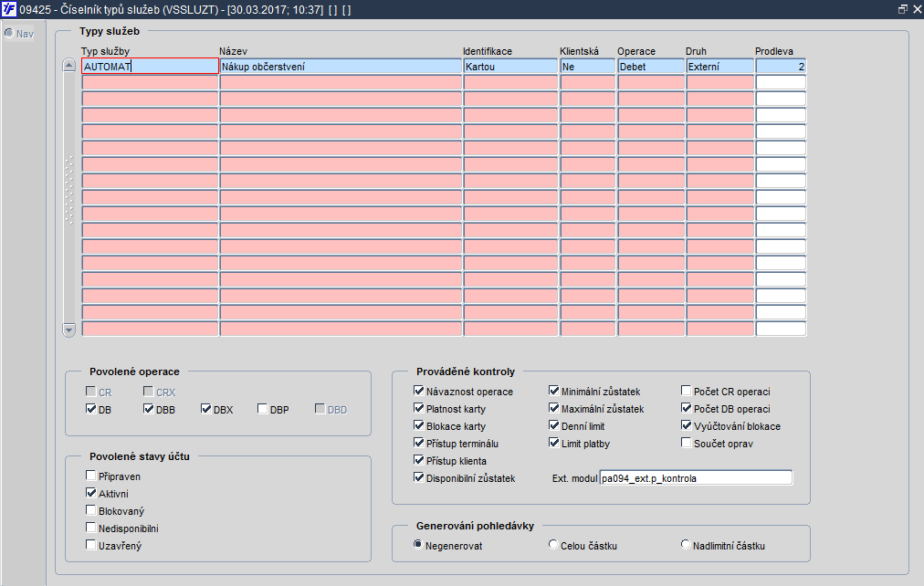Toggle the Platnost karty check
The image size is (924, 586).
(419, 408)
